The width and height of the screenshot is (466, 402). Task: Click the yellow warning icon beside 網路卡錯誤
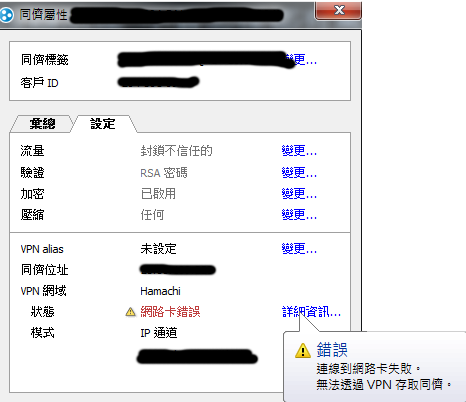(x=130, y=312)
